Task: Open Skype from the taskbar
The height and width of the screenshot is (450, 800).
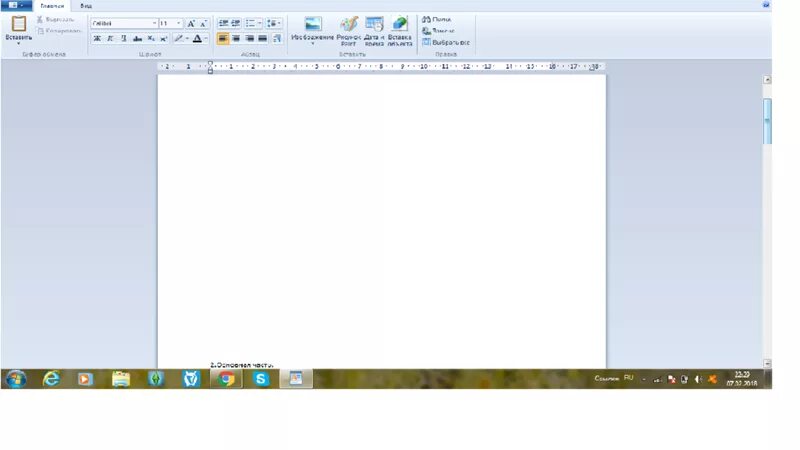Action: tap(261, 379)
